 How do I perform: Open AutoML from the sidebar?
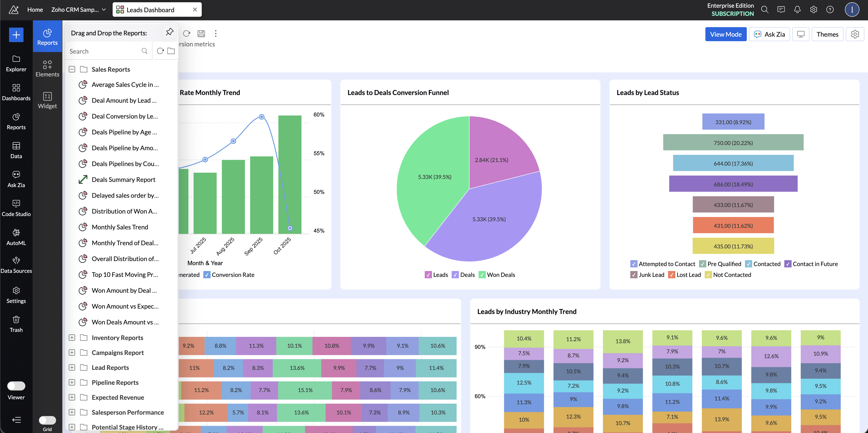[x=16, y=237]
